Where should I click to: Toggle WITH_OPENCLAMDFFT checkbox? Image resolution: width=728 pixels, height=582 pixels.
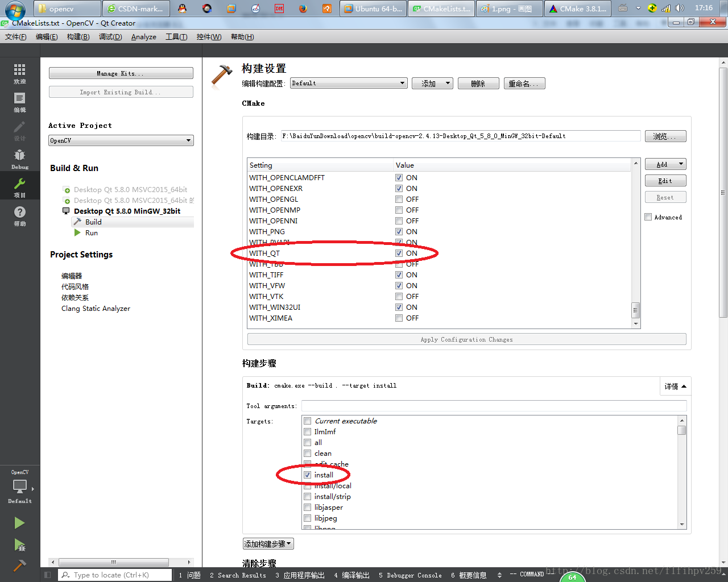click(399, 178)
